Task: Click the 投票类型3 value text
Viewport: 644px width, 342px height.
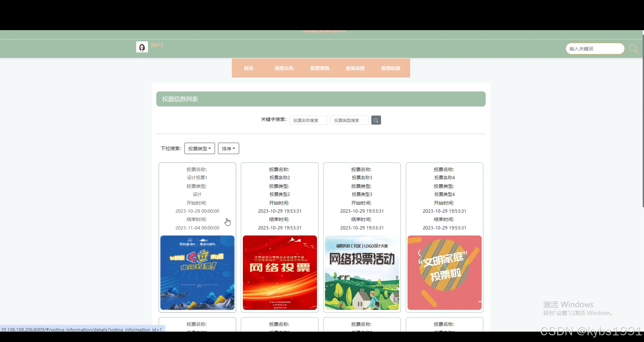Action: point(362,194)
